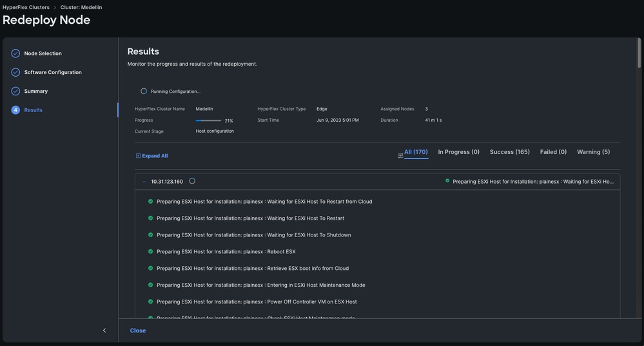Image resolution: width=644 pixels, height=346 pixels.
Task: Click green check for Host To Shutdown task
Action: 150,235
